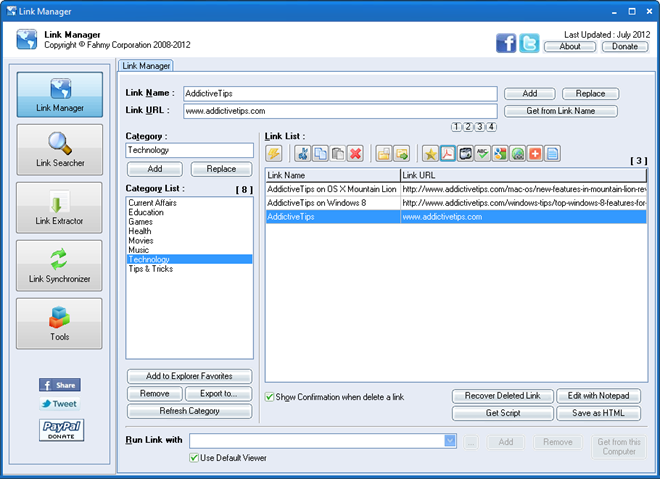Screen dimensions: 660x479
Task: Click Get from Link Name button
Action: tap(561, 111)
